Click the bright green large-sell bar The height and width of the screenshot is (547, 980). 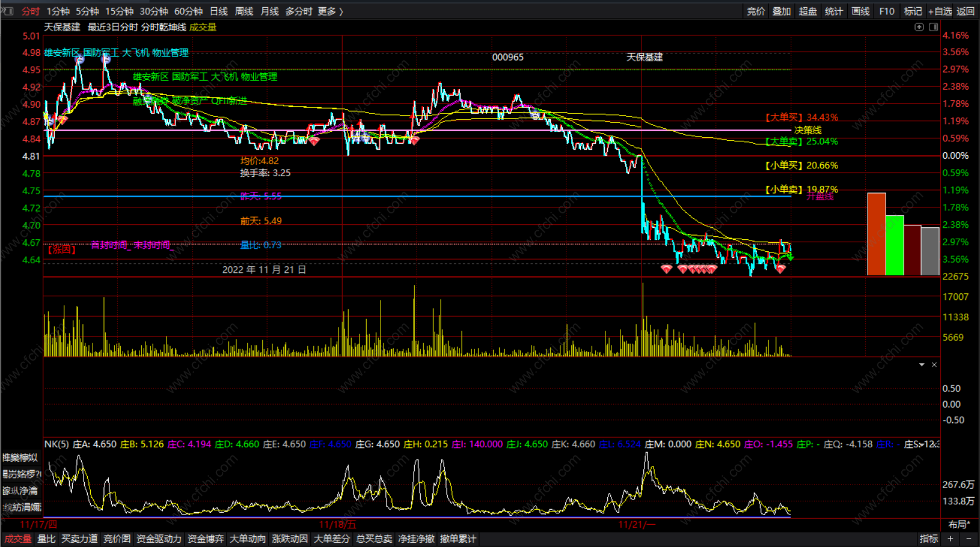click(895, 245)
